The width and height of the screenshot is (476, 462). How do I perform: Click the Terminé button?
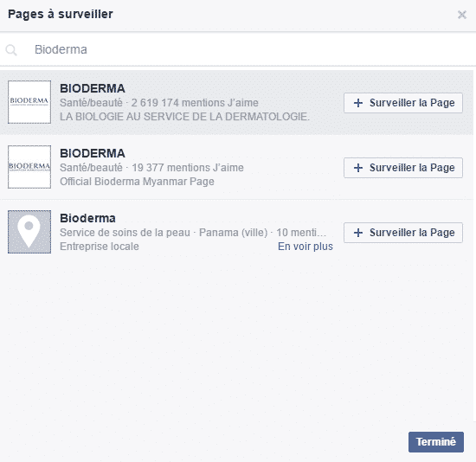tap(435, 442)
